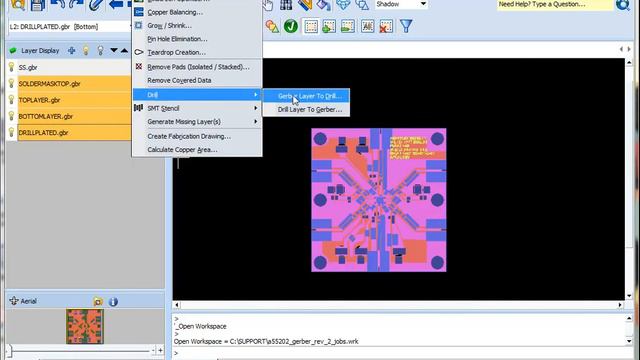Click the diamond gem icon in toolbar
The width and height of the screenshot is (640, 360).
click(x=343, y=4)
